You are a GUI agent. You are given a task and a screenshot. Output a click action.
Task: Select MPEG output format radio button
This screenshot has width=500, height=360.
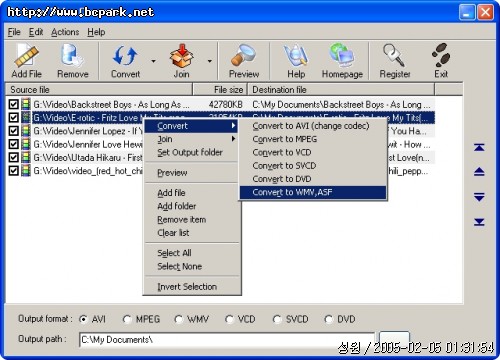(x=127, y=319)
